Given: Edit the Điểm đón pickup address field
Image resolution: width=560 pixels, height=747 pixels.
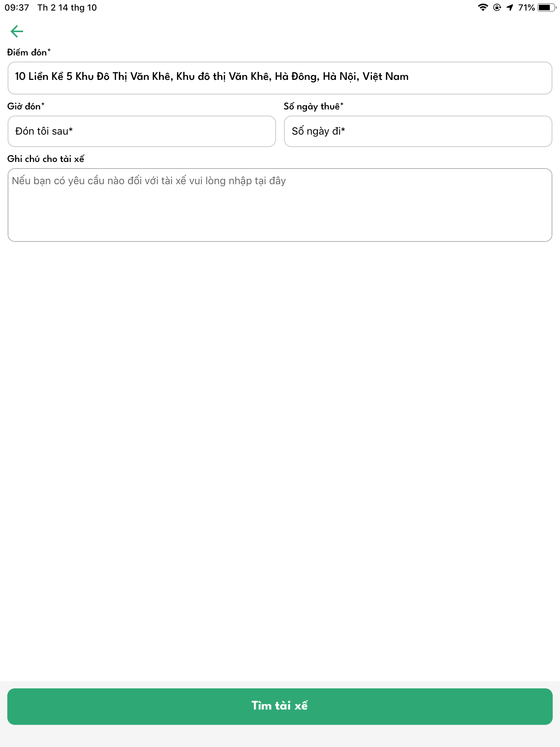Looking at the screenshot, I should (280, 78).
